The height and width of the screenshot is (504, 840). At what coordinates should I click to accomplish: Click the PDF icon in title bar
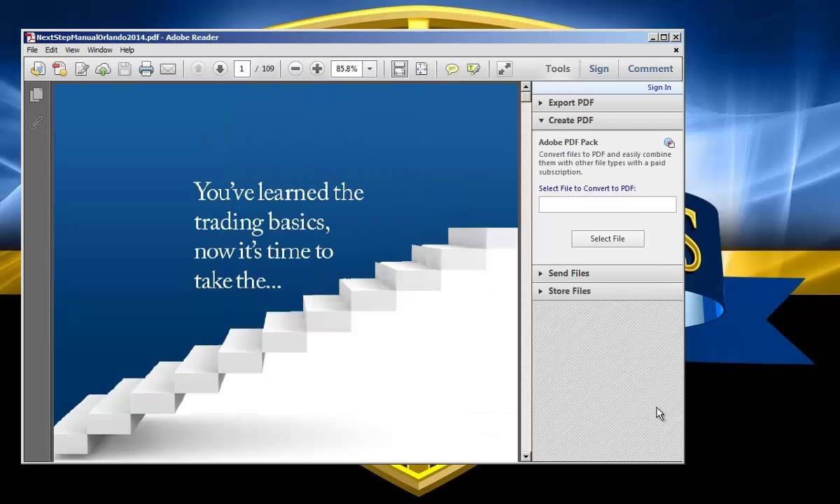click(30, 37)
